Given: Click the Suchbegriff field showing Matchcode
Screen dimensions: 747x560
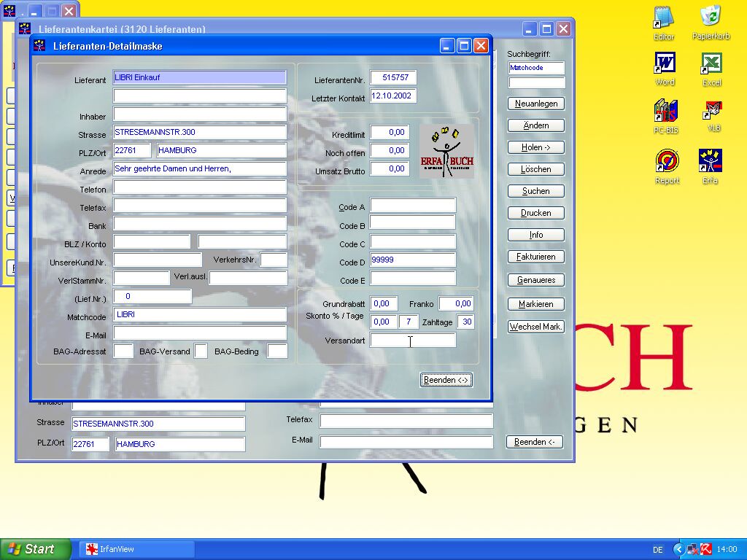Looking at the screenshot, I should pyautogui.click(x=536, y=68).
